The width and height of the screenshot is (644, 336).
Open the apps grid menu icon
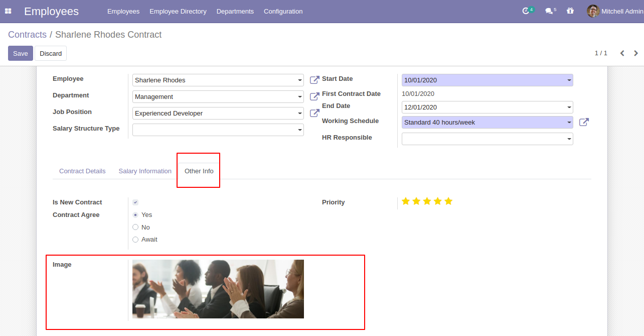click(8, 11)
